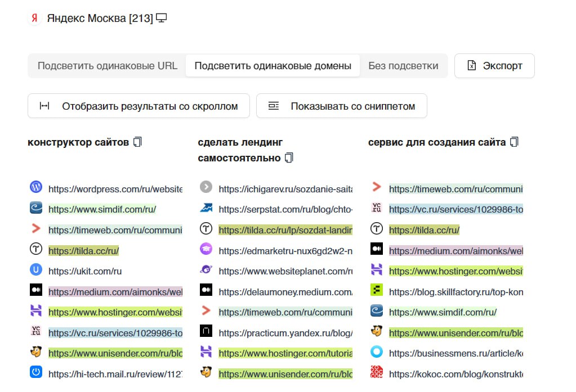Click the WordPress favicon in the first column
Screen dimensions: 576x392
36,187
